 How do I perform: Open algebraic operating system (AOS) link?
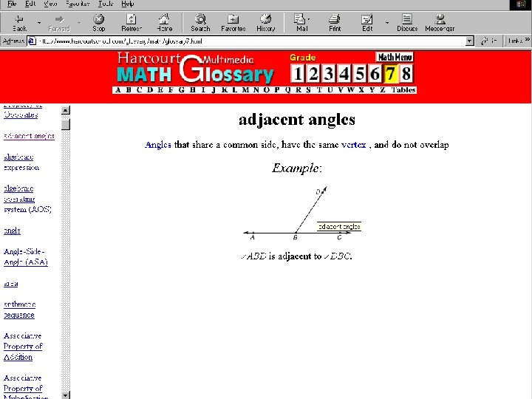[x=27, y=199]
